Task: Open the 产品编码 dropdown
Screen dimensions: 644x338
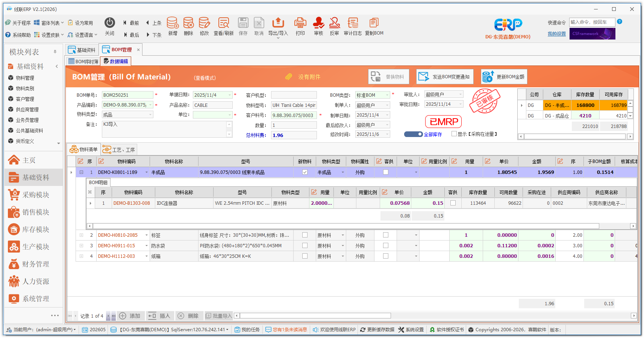Action: (x=150, y=105)
